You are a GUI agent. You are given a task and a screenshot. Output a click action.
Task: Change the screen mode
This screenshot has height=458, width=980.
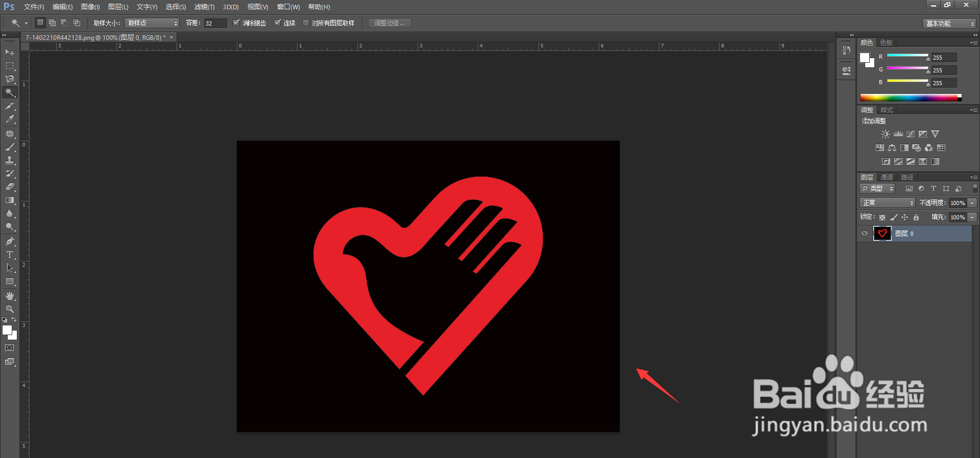click(10, 362)
